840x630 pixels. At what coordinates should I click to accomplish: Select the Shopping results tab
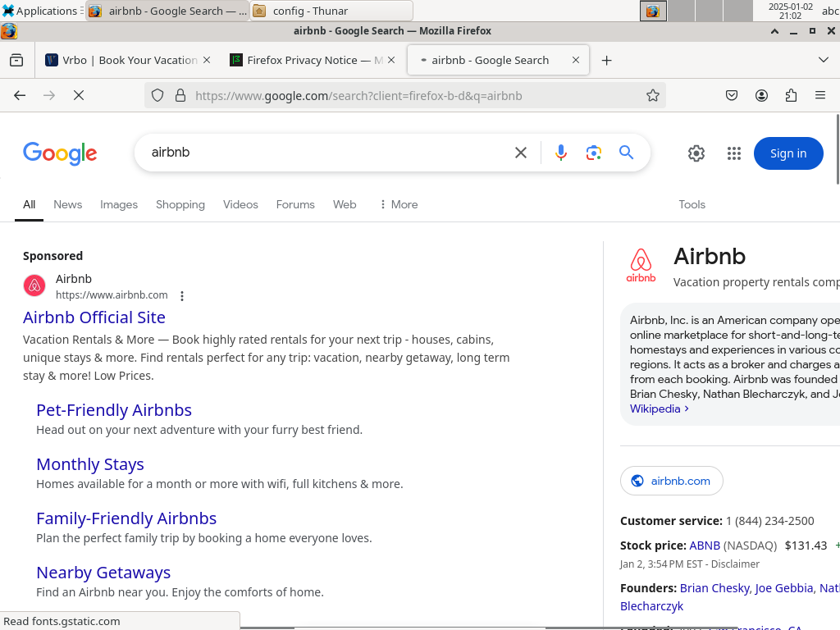tap(180, 204)
